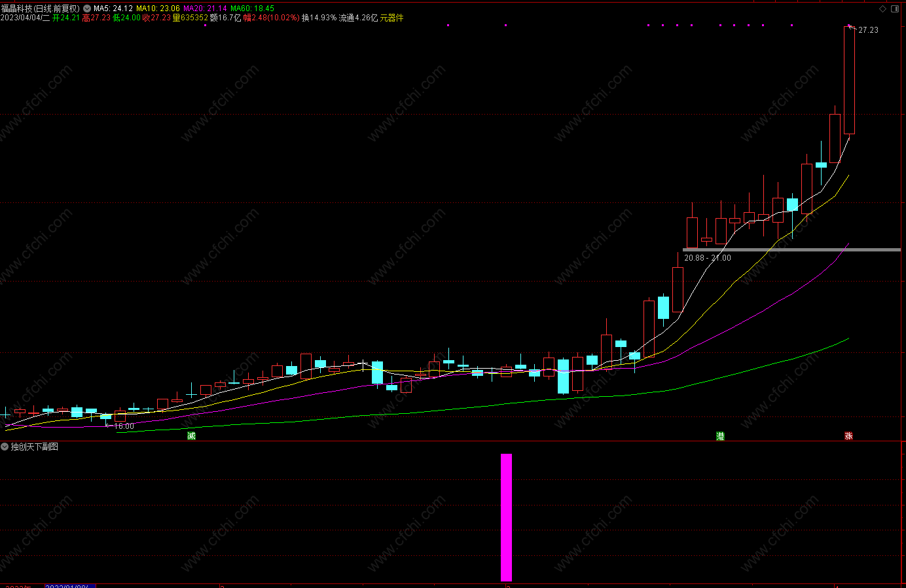This screenshot has width=906, height=588.
Task: Click the diamond icon at top right
Action: 883,9
